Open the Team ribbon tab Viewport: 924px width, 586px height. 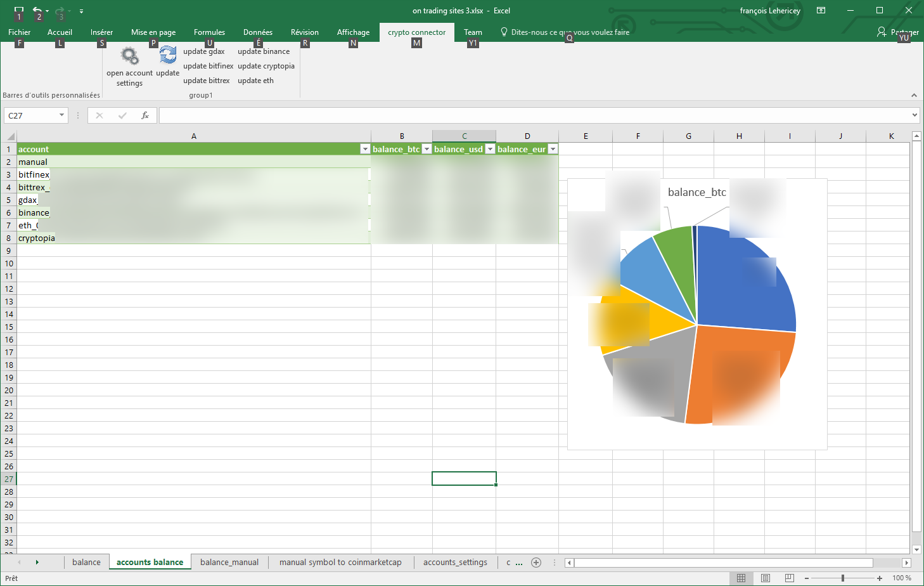[473, 32]
